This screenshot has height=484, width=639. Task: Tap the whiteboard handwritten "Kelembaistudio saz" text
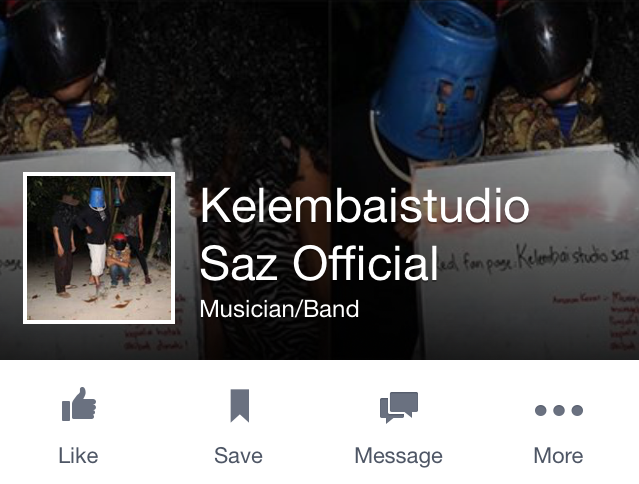coord(573,255)
